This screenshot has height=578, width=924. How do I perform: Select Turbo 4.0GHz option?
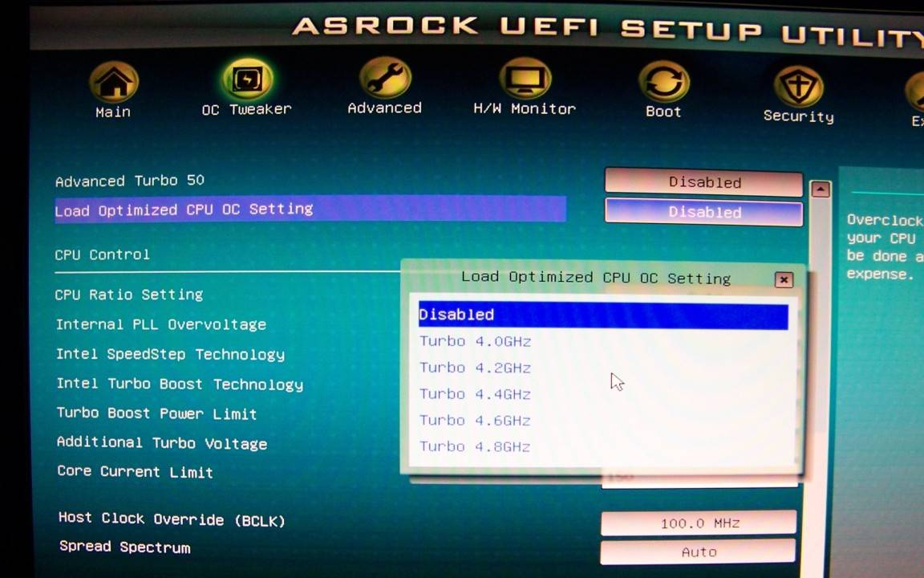(x=475, y=341)
